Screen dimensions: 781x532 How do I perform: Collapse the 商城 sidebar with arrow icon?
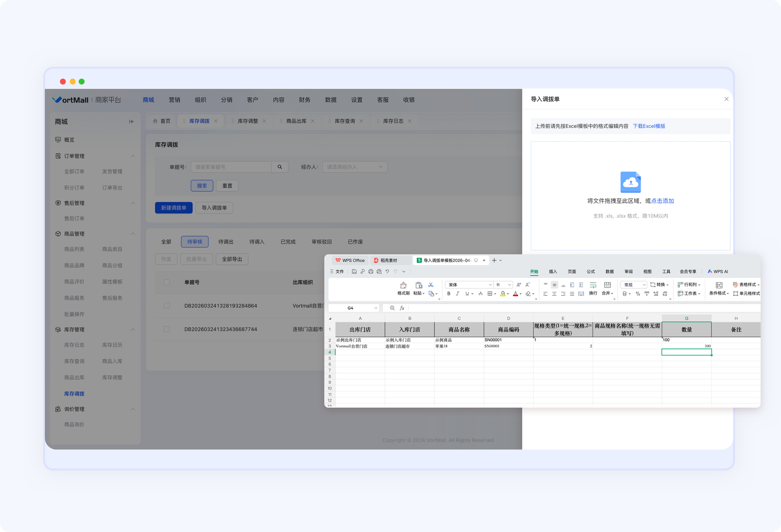(x=131, y=122)
